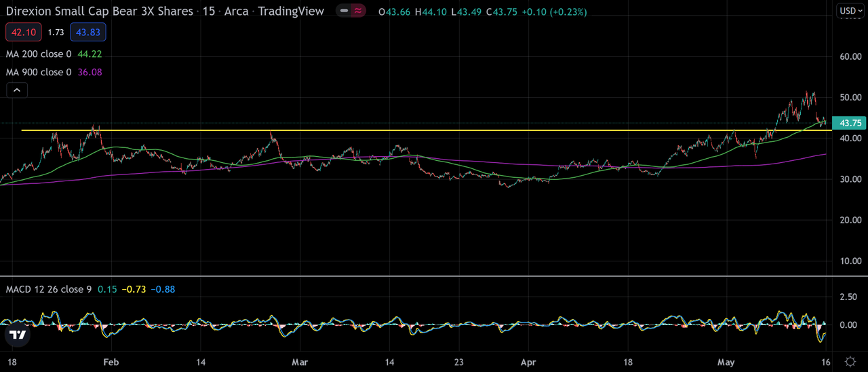Click the 30.00 price axis label
The image size is (868, 372).
(850, 179)
